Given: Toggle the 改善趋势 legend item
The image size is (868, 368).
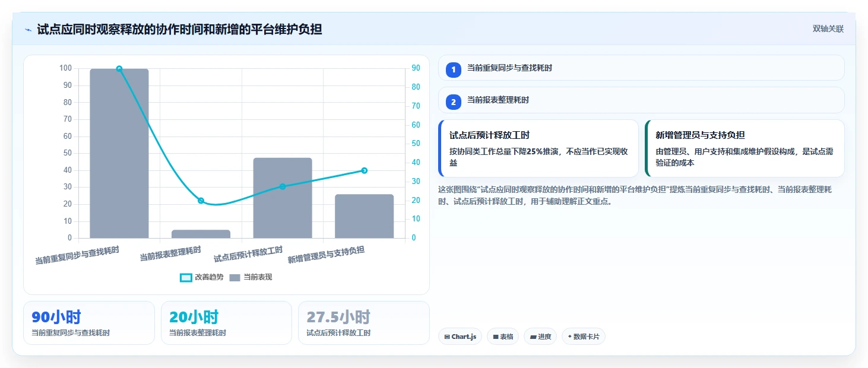Looking at the screenshot, I should pyautogui.click(x=202, y=277).
